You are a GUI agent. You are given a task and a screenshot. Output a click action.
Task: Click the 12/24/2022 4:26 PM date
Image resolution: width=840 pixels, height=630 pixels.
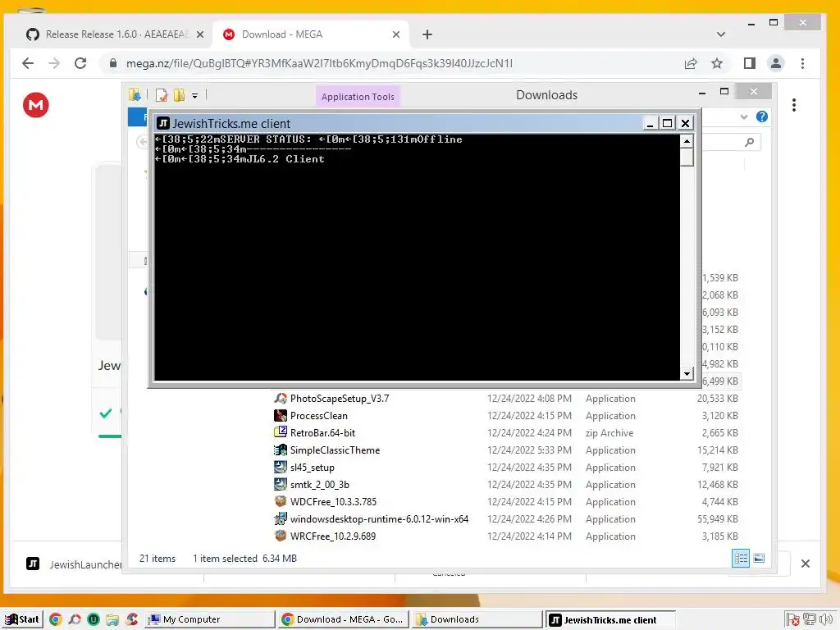coord(529,518)
